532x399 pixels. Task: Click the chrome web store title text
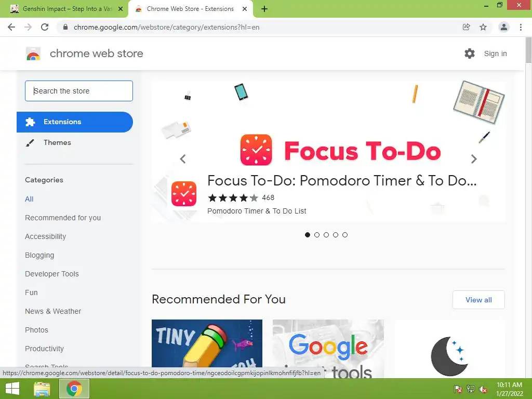coord(96,54)
